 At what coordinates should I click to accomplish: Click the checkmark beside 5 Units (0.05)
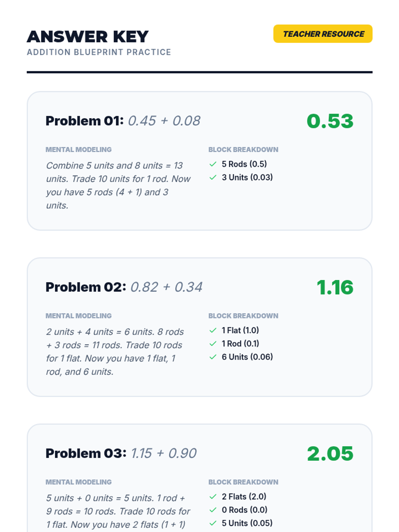pos(213,523)
